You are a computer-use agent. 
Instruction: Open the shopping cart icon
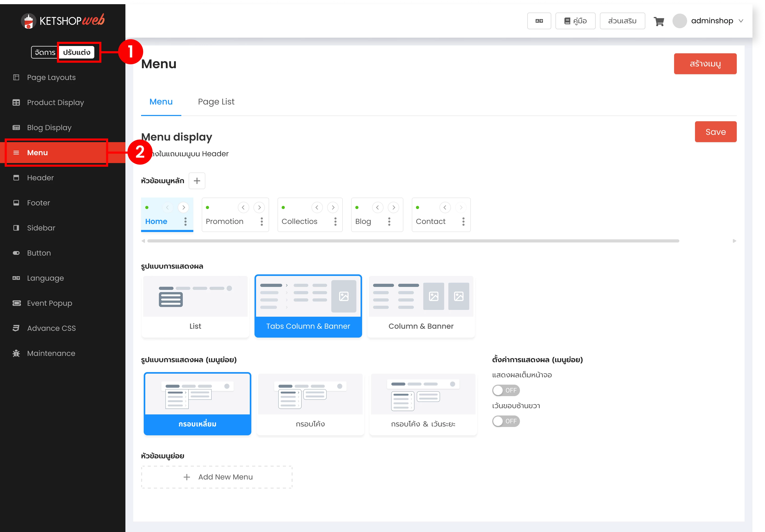point(659,21)
